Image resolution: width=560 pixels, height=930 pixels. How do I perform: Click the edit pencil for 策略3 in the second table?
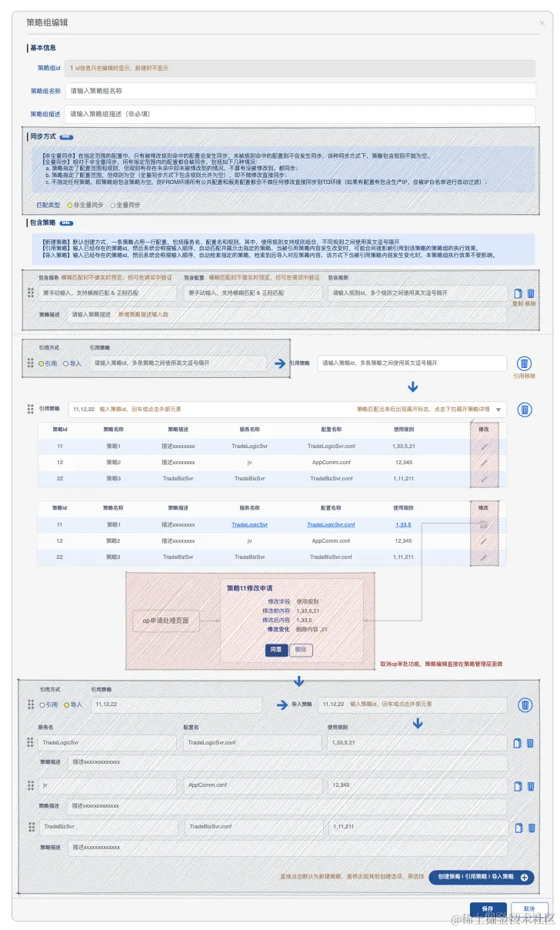(483, 557)
